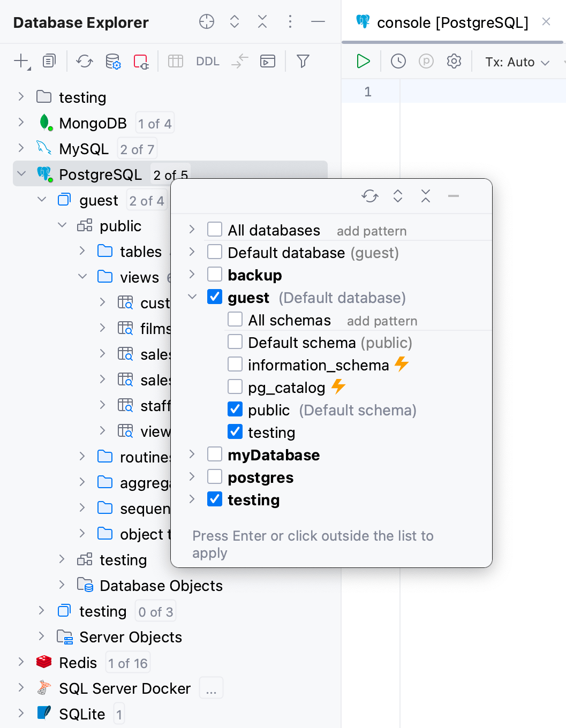Run the query with green Execute button
566x728 pixels.
click(x=363, y=61)
